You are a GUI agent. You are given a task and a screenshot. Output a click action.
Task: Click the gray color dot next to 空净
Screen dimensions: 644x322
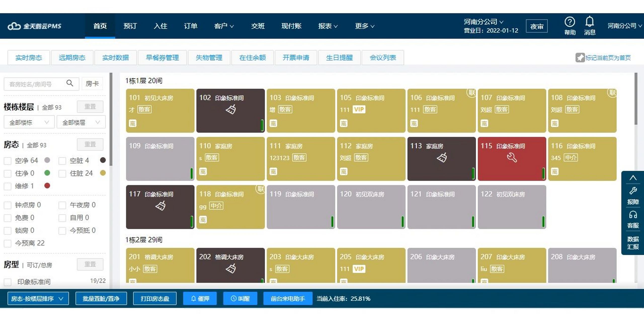coord(47,160)
